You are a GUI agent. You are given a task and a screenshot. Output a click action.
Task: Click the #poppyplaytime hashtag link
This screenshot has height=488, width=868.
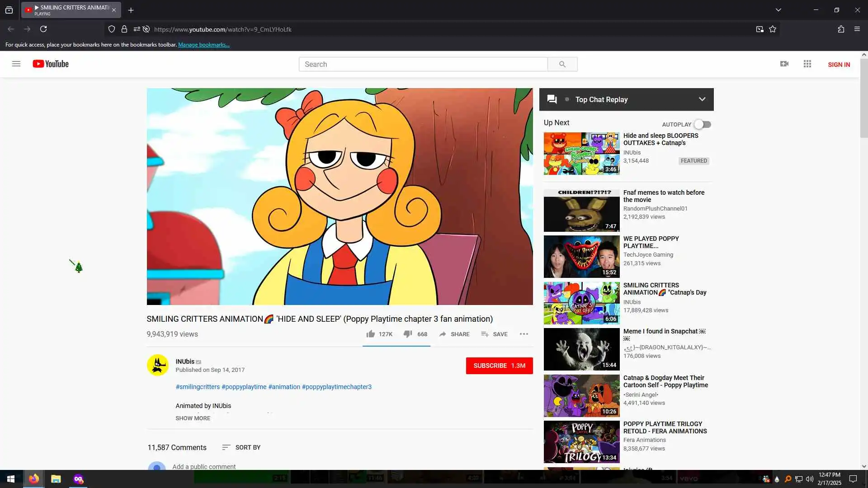tap(244, 387)
